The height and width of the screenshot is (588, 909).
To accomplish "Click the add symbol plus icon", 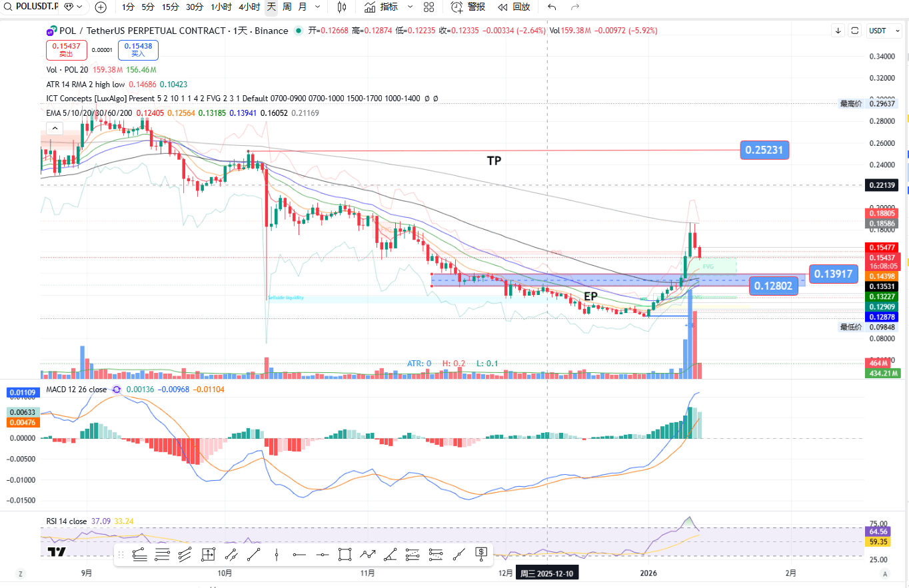I will point(101,7).
